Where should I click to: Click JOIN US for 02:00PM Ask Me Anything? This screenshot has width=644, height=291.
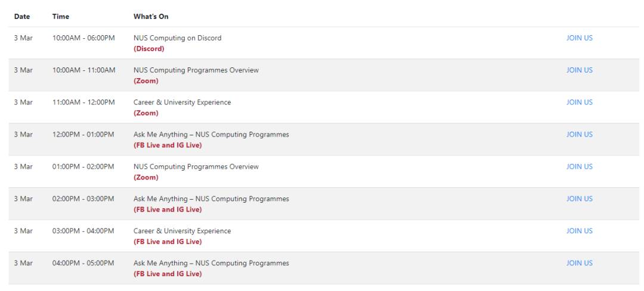[579, 199]
